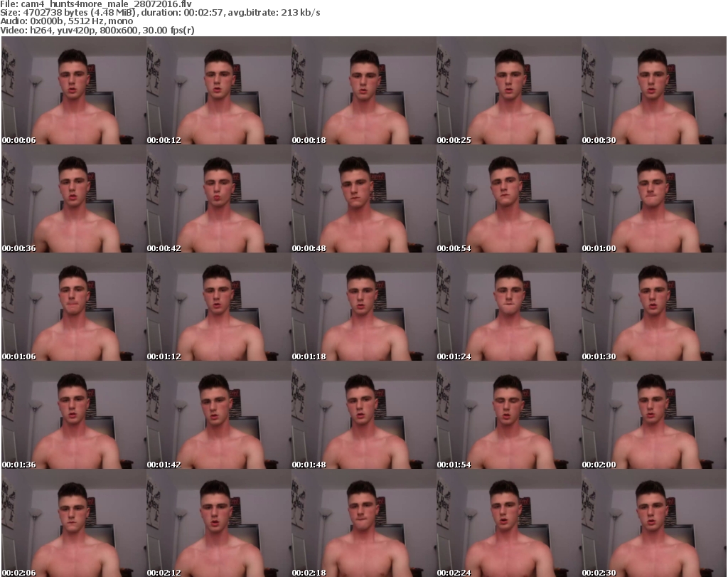This screenshot has width=728, height=577.
Task: Choose the 00:02:30 video frame
Action: tap(654, 523)
